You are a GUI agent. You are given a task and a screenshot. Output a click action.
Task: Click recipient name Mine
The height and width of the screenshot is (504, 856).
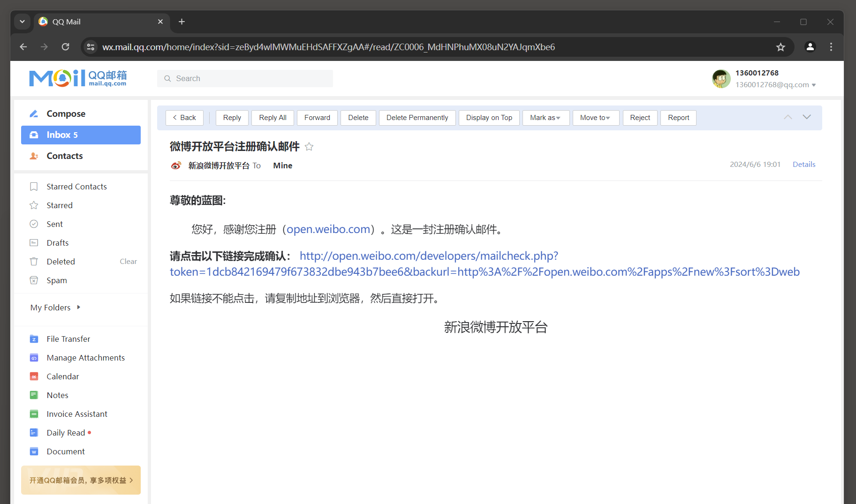[x=283, y=165]
